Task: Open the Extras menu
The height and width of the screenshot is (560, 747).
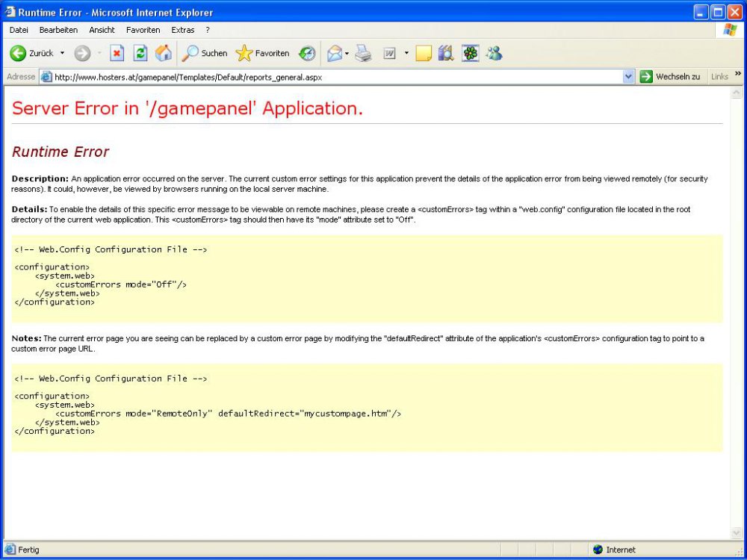Action: pos(182,30)
